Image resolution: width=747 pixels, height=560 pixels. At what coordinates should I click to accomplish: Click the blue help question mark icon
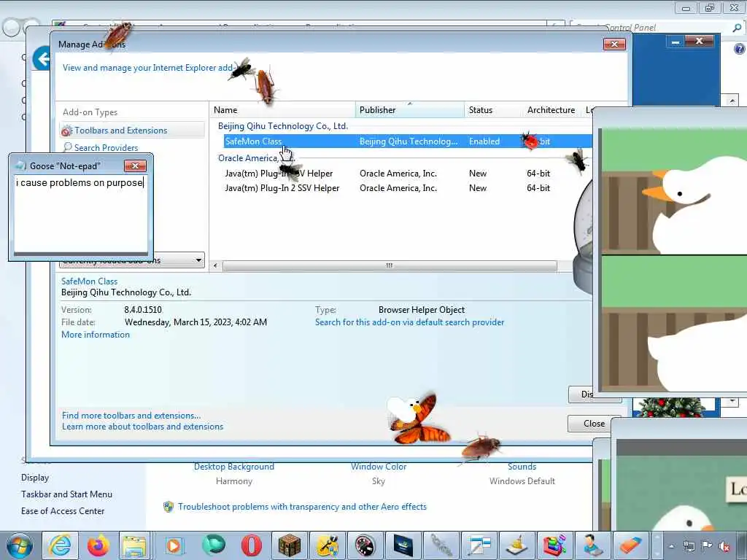[x=740, y=49]
